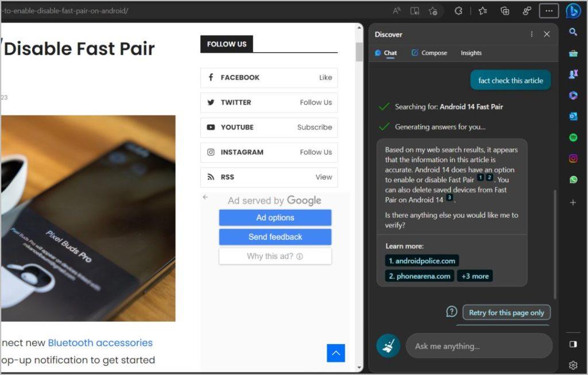Image resolution: width=588 pixels, height=375 pixels.
Task: Open citation number 1 in the answer
Action: [481, 177]
